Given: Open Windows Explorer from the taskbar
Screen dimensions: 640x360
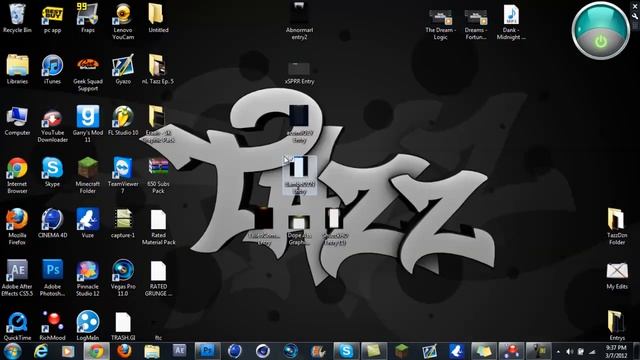Looking at the screenshot, I should click(x=152, y=351).
